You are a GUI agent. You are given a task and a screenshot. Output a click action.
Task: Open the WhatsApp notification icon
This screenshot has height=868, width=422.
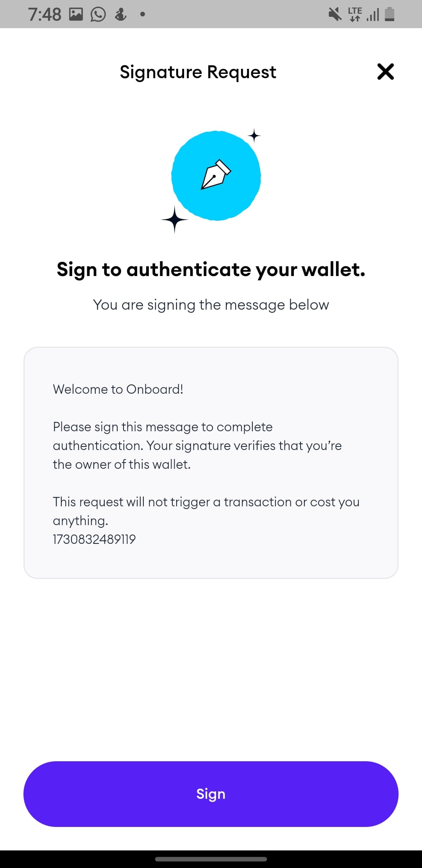coord(98,14)
